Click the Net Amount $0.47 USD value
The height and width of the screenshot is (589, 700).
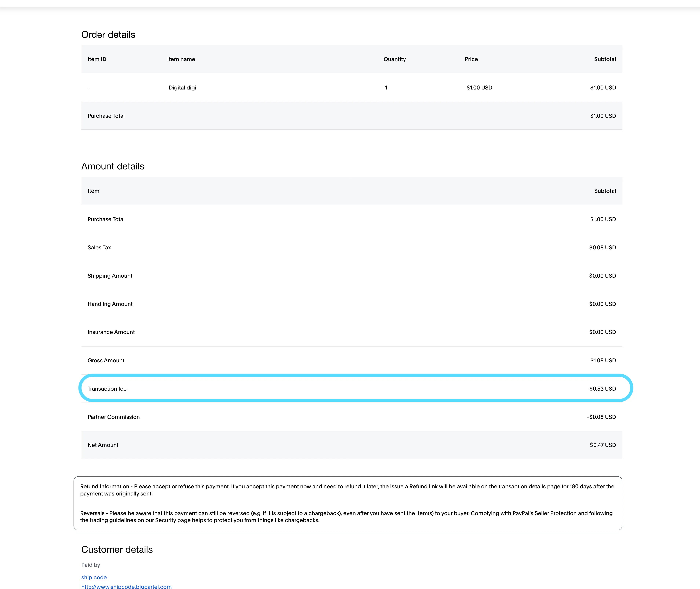point(602,445)
